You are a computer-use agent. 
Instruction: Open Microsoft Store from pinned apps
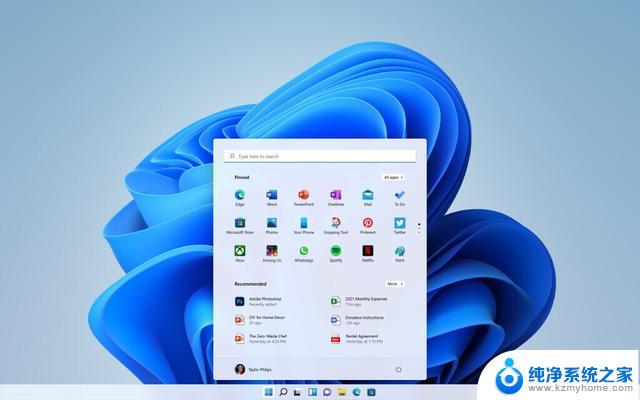(240, 223)
